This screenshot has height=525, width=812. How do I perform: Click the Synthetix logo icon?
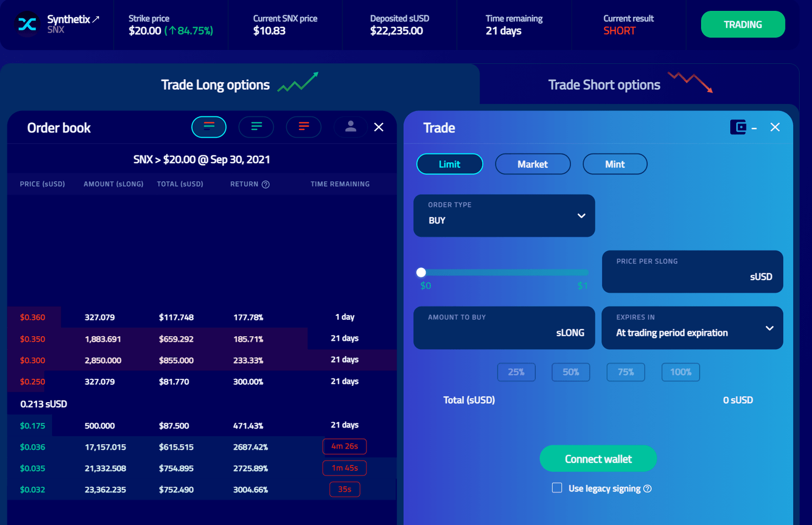pyautogui.click(x=27, y=24)
